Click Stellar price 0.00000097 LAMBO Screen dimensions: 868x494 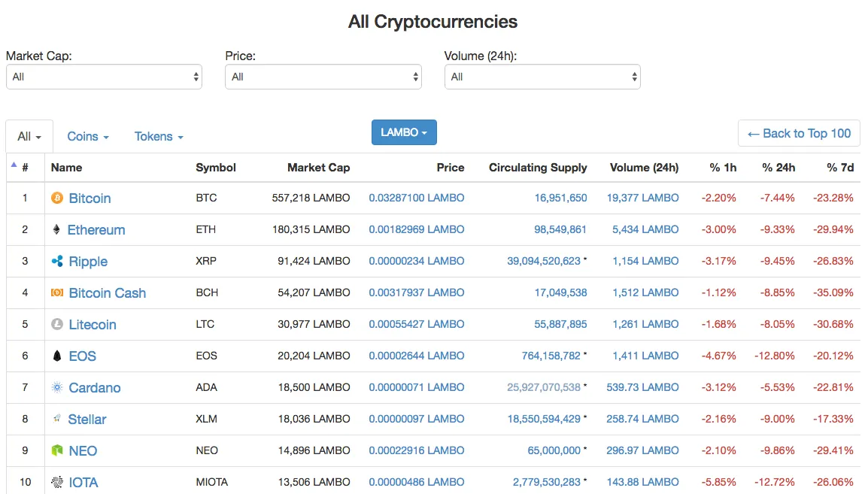(x=416, y=419)
